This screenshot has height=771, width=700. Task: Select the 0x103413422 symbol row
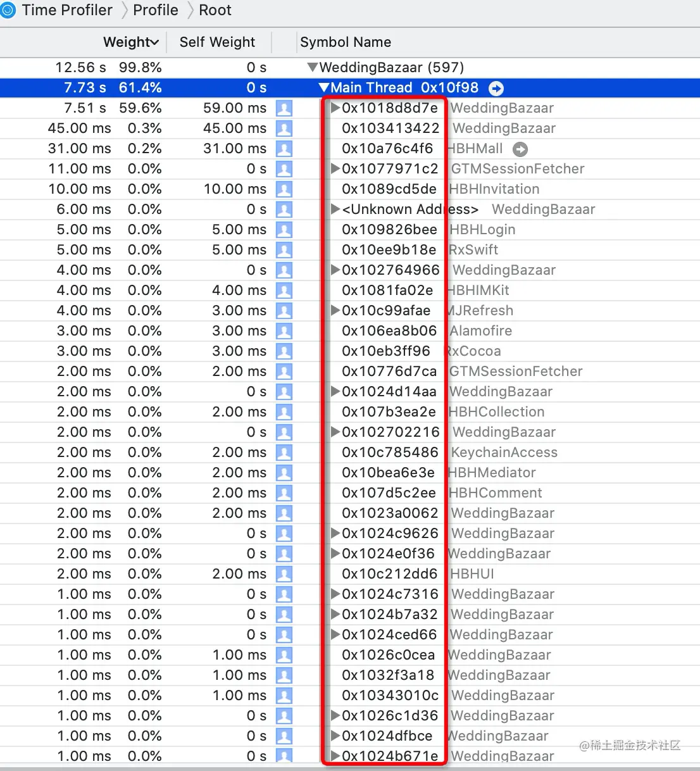click(350, 128)
